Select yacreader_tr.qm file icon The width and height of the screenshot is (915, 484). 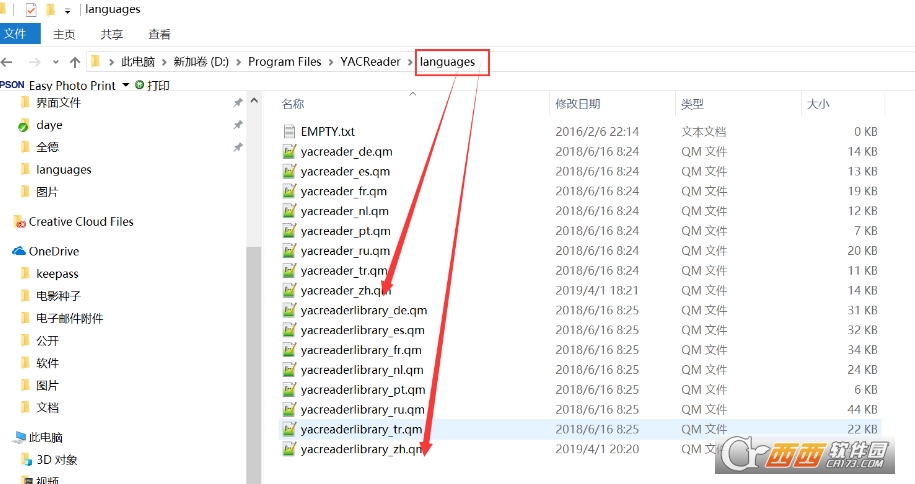tap(289, 270)
